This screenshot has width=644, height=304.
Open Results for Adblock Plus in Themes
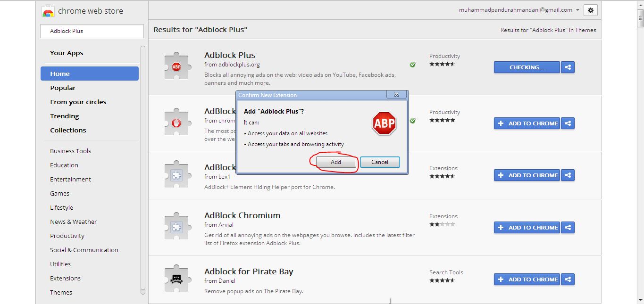click(x=548, y=29)
